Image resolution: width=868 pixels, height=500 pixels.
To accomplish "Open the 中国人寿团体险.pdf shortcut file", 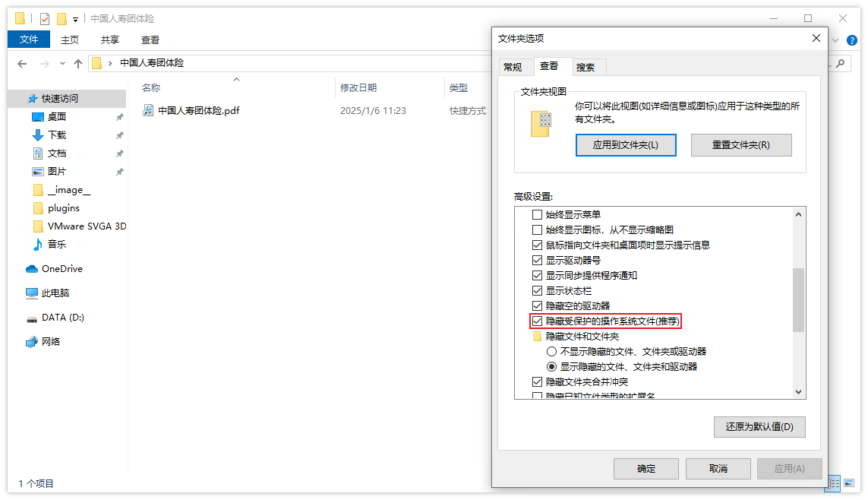I will click(198, 111).
